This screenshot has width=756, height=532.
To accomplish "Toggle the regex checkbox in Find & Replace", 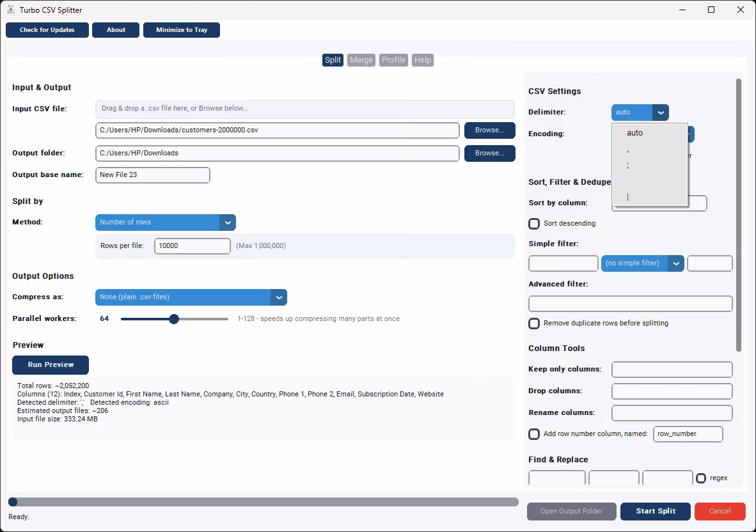I will pyautogui.click(x=701, y=478).
